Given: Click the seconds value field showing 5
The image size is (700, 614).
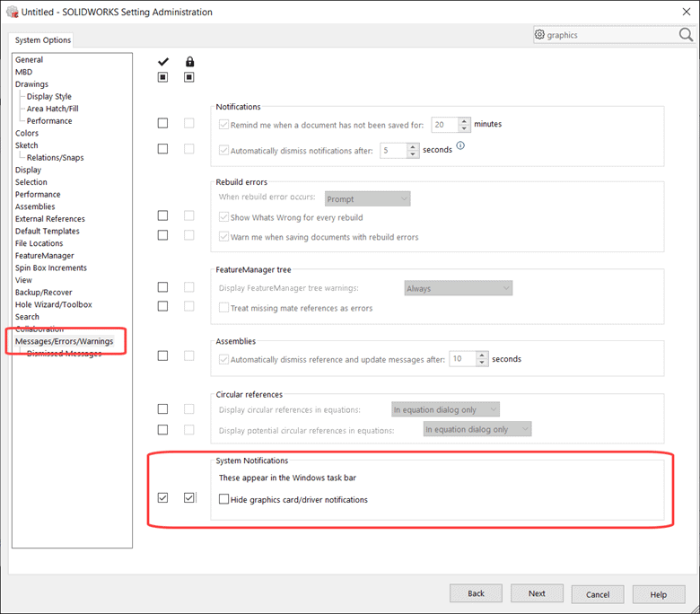Looking at the screenshot, I should click(x=394, y=151).
